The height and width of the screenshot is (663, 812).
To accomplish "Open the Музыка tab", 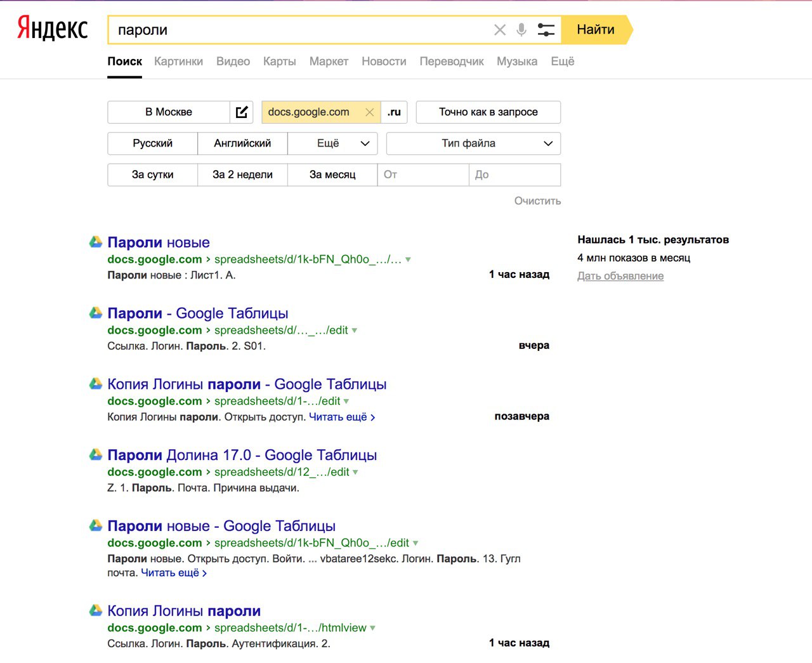I will point(517,62).
